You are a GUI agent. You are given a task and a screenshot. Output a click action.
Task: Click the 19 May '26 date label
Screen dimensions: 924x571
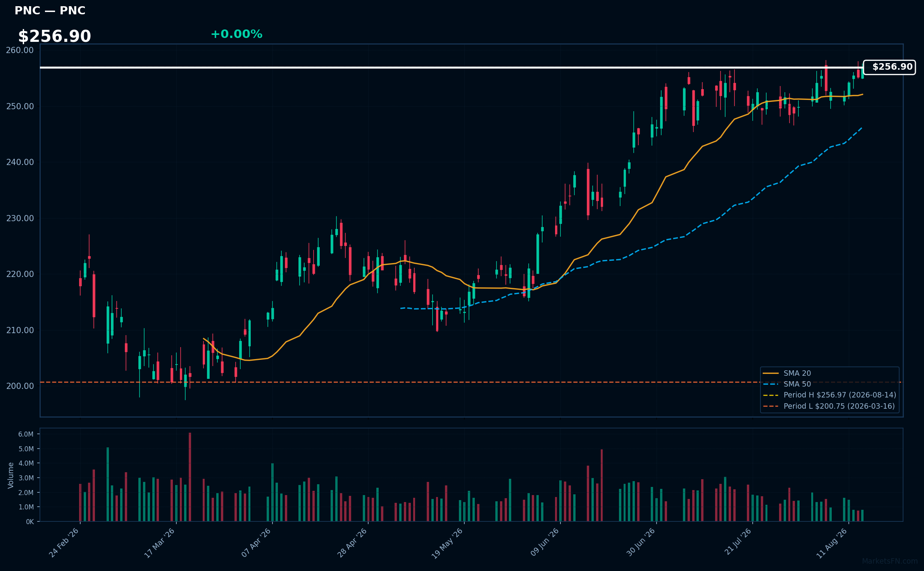coord(448,543)
